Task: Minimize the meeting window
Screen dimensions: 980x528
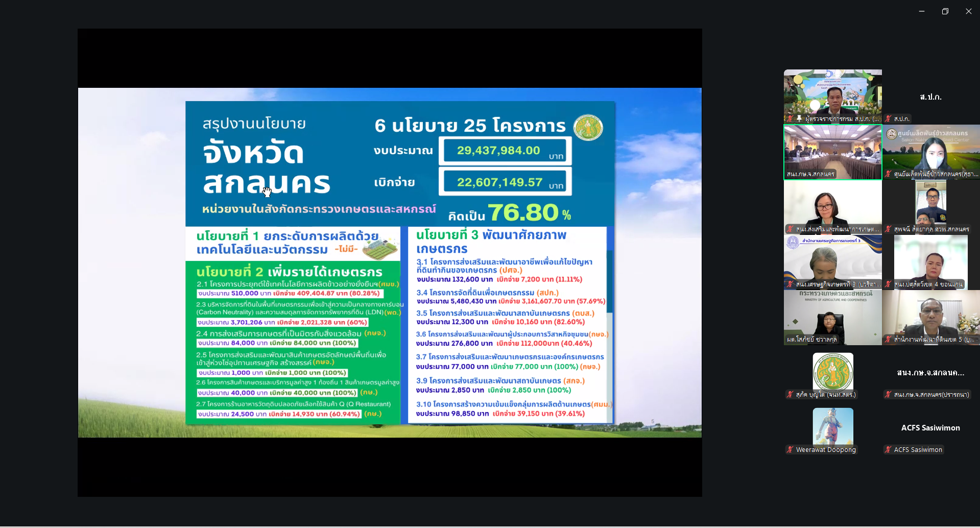Action: click(x=922, y=11)
